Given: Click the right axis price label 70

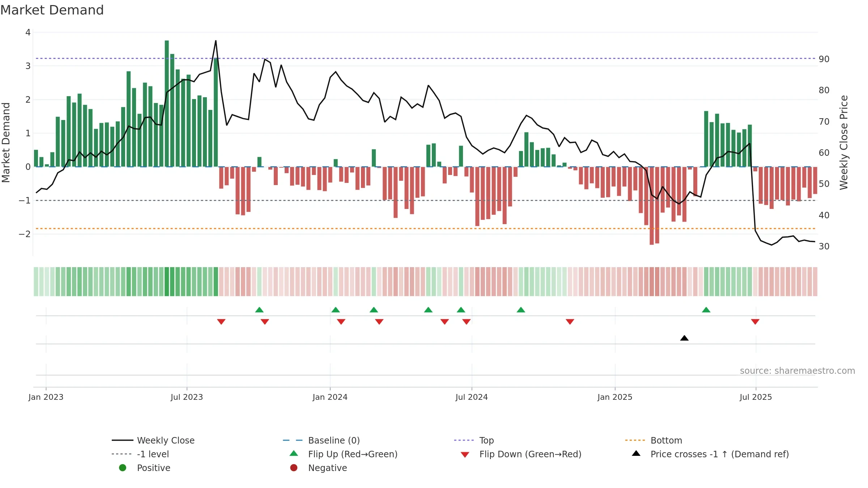Looking at the screenshot, I should pyautogui.click(x=824, y=121).
